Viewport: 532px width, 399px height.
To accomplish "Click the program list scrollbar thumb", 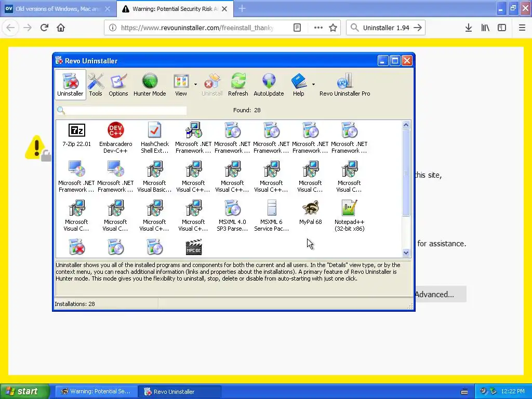I will [406, 173].
